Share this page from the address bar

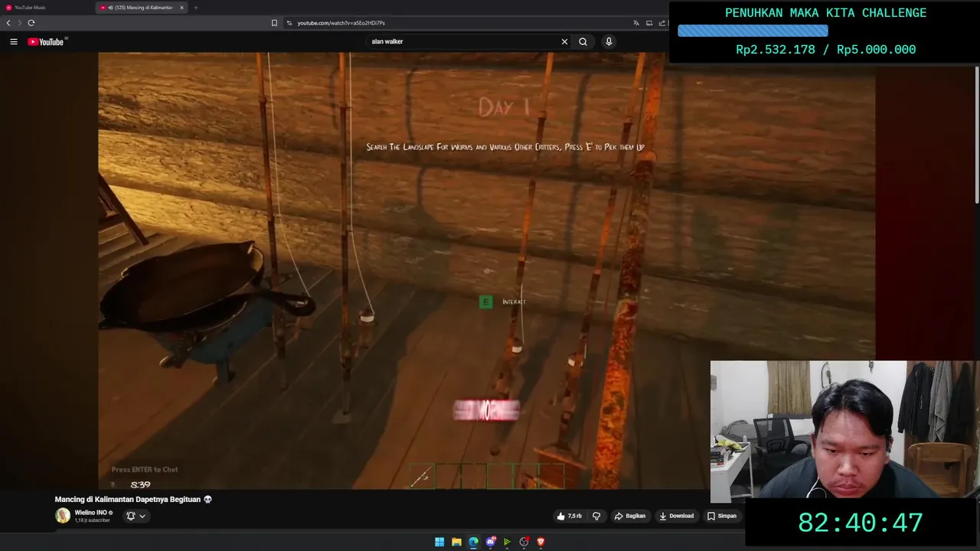coord(661,23)
